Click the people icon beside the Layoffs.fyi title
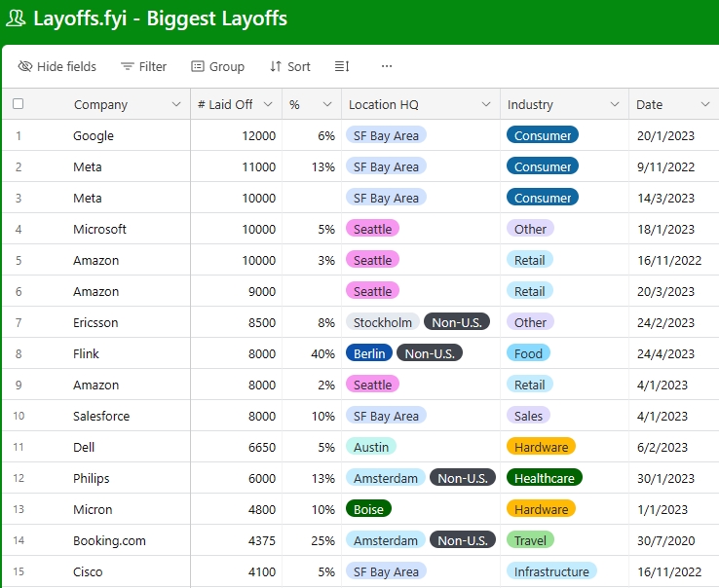 (x=16, y=18)
